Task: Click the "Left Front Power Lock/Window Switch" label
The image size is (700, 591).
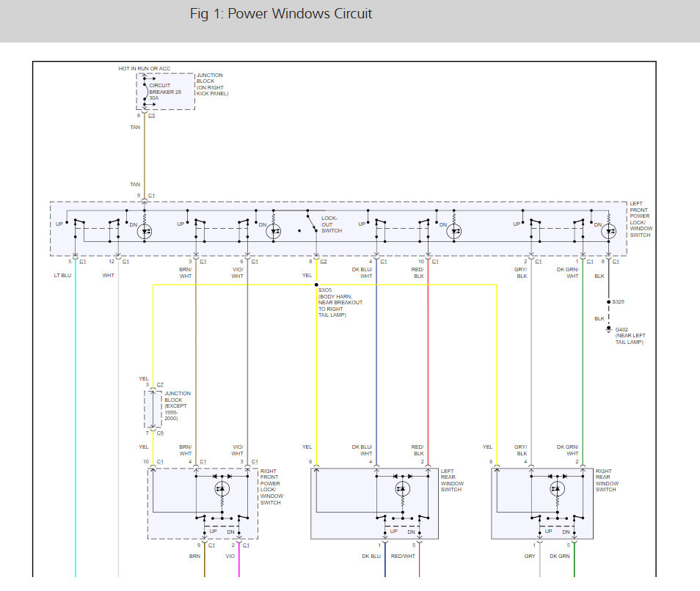Action: pos(641,219)
